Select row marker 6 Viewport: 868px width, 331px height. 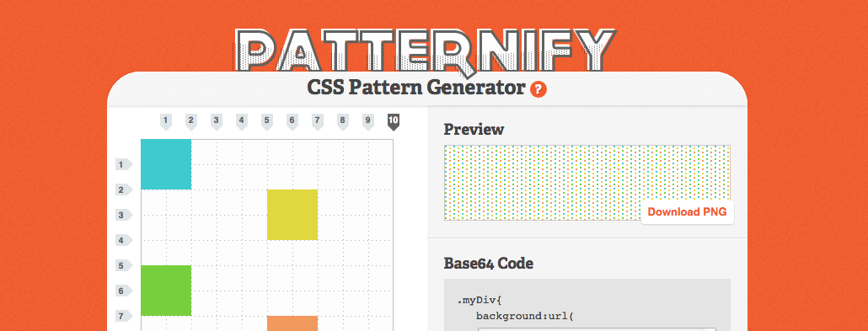(124, 291)
